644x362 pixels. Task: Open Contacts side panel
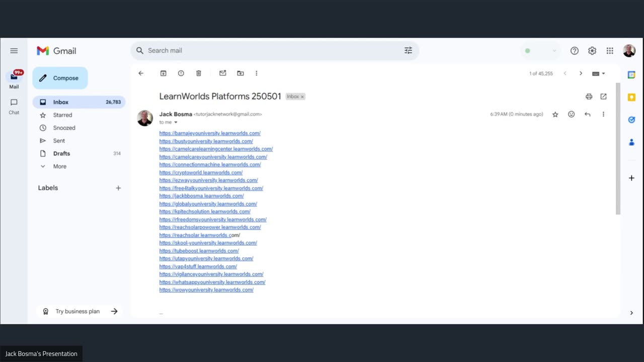click(631, 142)
